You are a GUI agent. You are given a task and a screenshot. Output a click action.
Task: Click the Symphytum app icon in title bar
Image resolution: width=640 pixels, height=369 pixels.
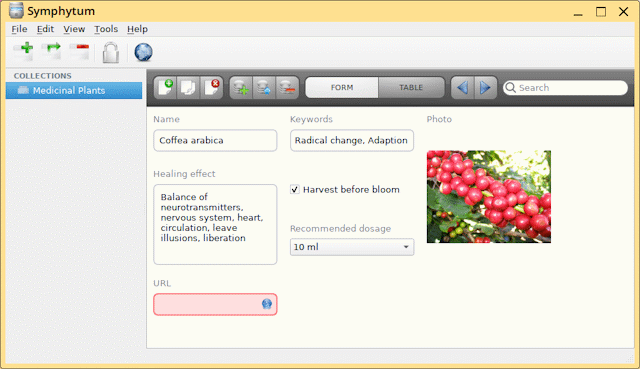[x=16, y=11]
